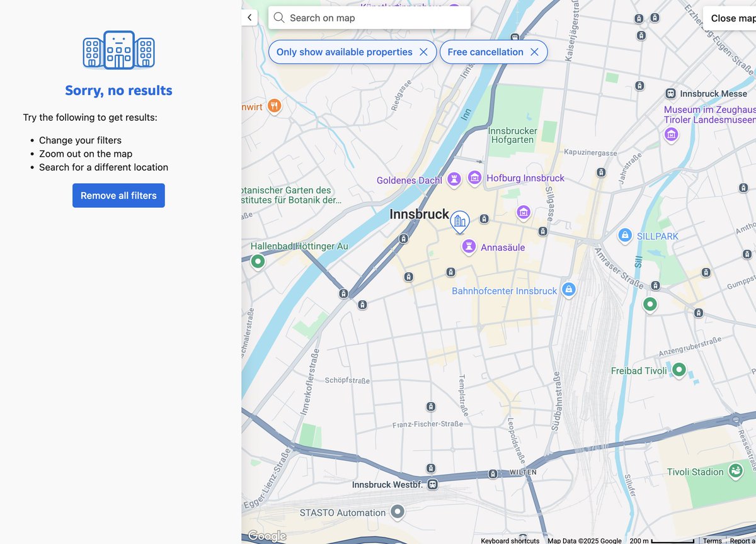Select the Bahnhofcenter Innsbruck shopping icon
The height and width of the screenshot is (544, 756).
568,290
